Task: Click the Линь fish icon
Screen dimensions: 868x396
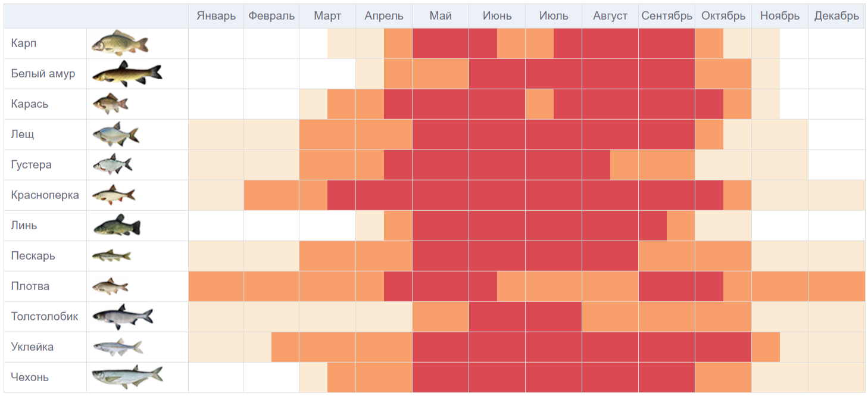Action: pos(117,225)
